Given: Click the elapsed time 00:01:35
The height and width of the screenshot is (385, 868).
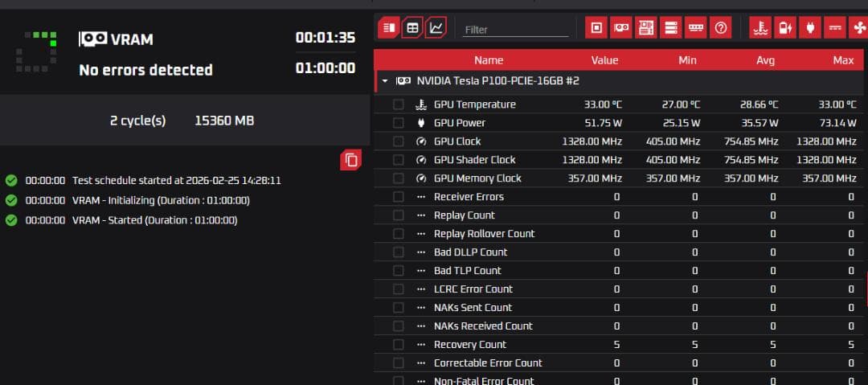Looking at the screenshot, I should (325, 38).
